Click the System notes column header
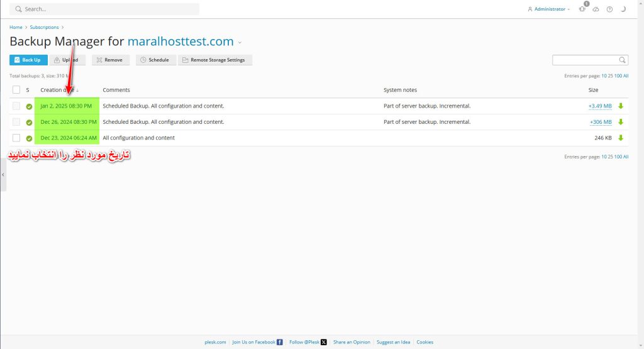 point(400,90)
